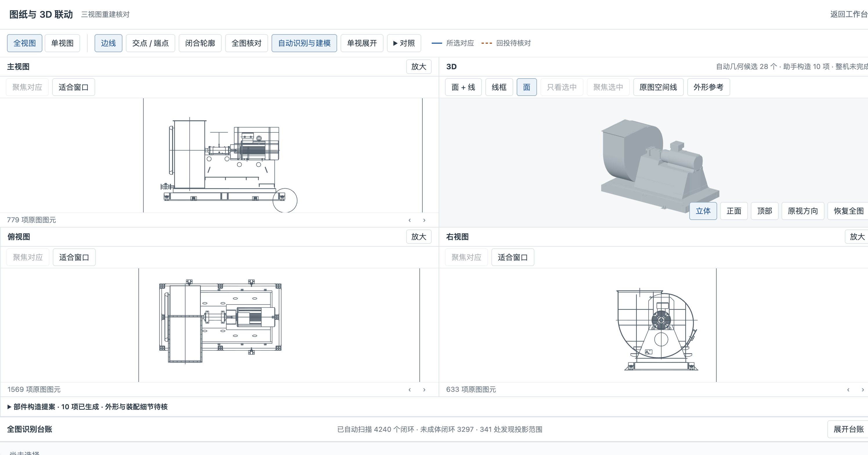Screen dimensions: 868x455
Task: Go to previous item in 主视图 footer
Action: [410, 220]
